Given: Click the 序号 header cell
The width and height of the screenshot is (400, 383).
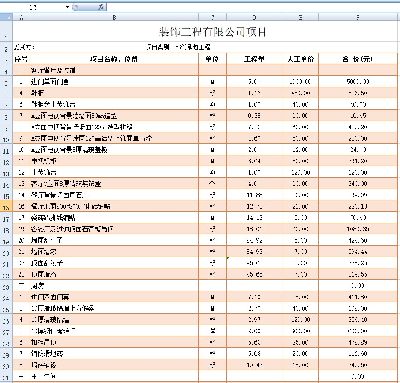Looking at the screenshot, I should 22,59.
